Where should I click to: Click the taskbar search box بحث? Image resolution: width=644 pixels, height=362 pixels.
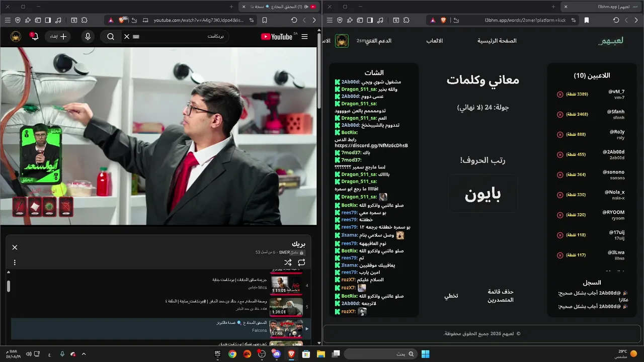point(381,354)
